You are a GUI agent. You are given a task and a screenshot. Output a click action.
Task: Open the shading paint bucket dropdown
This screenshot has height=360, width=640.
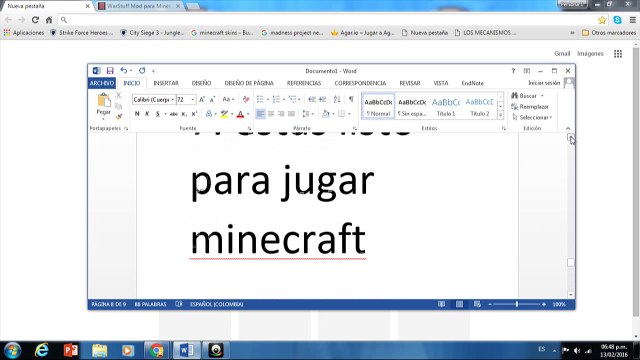click(333, 114)
